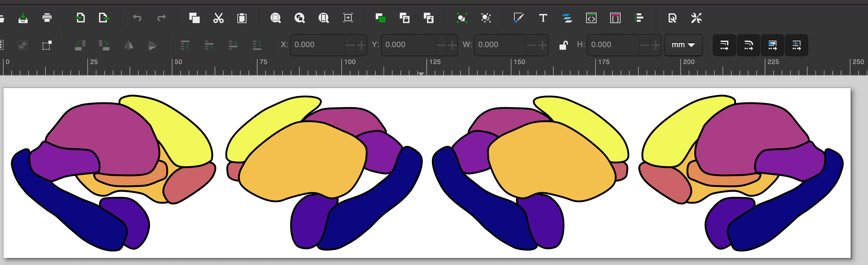
Task: Select the second brain's large orange region
Action: pos(303,162)
